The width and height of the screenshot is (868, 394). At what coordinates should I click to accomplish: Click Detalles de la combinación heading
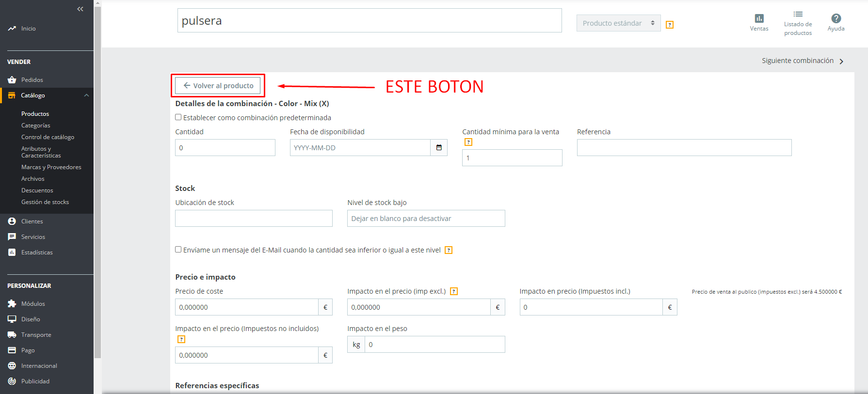[x=252, y=104]
